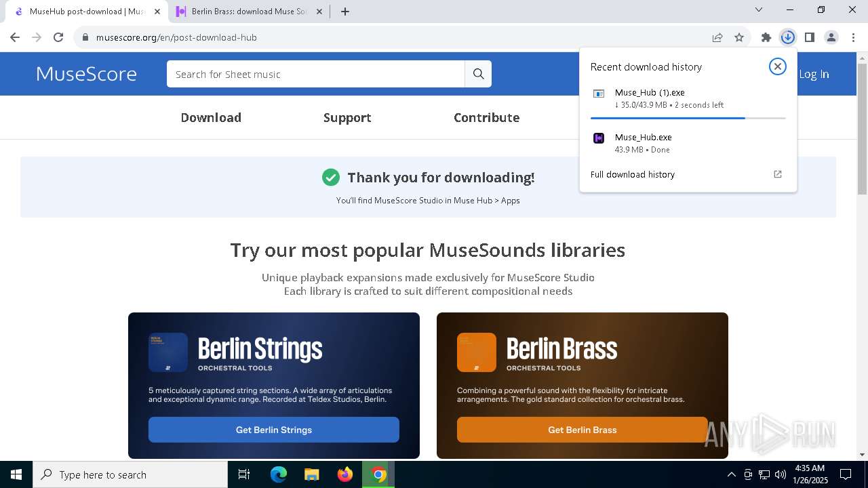Switch to the Berlin Brass tab

(250, 12)
